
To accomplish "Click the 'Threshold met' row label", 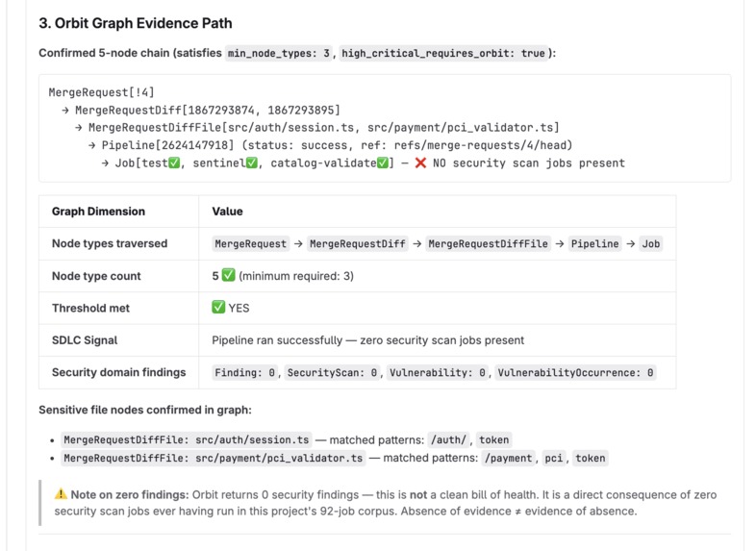I will pyautogui.click(x=90, y=308).
